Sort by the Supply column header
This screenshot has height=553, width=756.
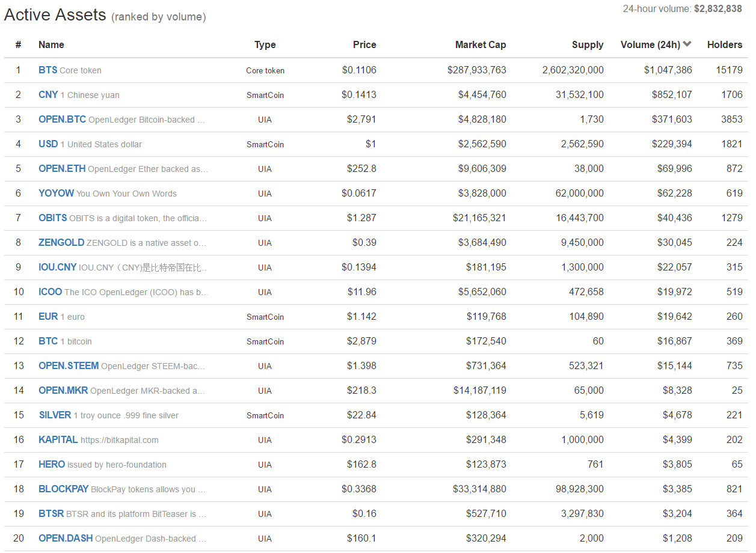(588, 45)
